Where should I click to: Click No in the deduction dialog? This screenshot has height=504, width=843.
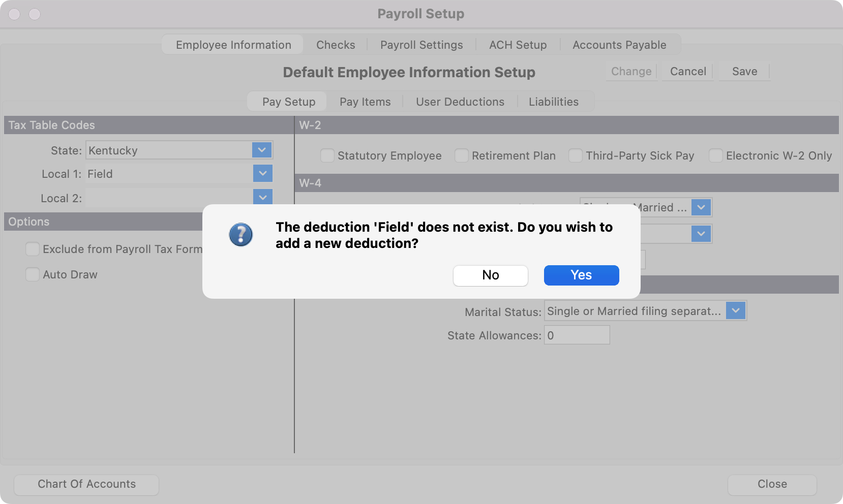click(x=490, y=275)
